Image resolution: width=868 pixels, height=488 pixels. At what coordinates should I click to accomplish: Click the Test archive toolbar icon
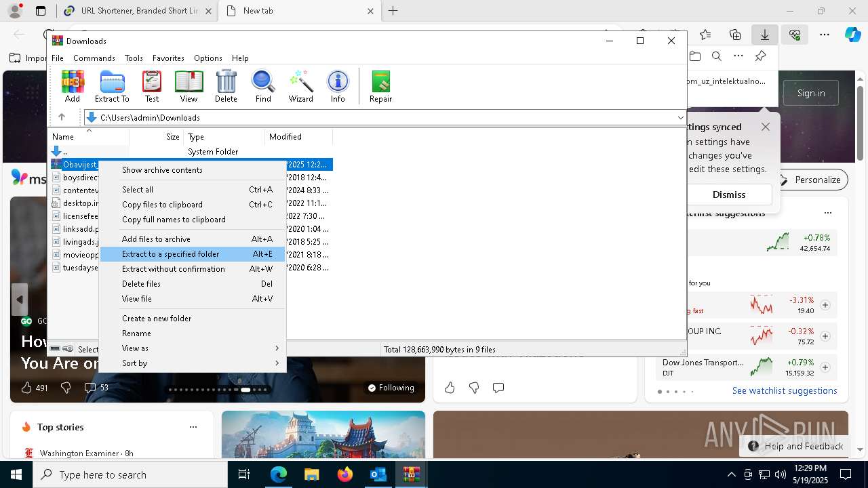(152, 86)
